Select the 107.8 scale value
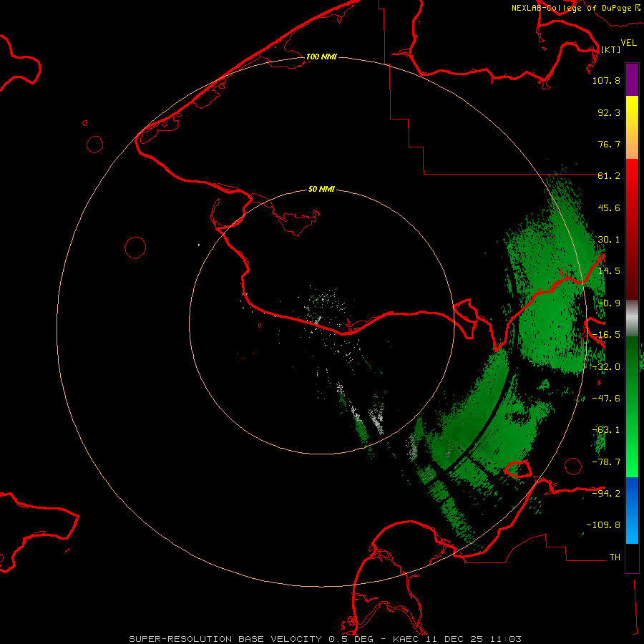644x644 pixels. [606, 80]
